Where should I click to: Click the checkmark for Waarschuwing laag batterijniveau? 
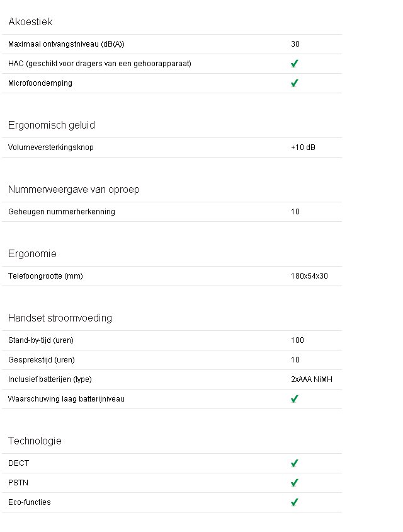(x=295, y=398)
